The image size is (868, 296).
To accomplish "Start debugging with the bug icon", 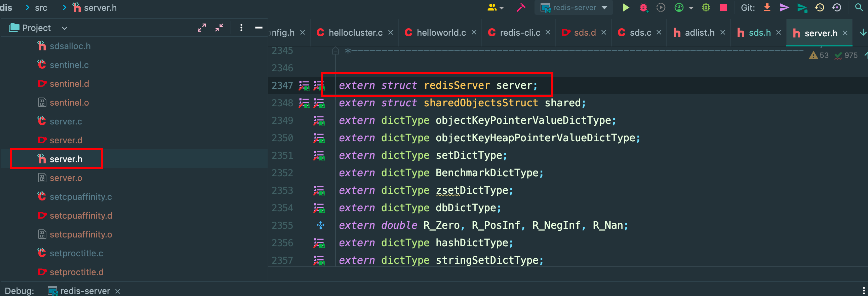I will [x=643, y=7].
